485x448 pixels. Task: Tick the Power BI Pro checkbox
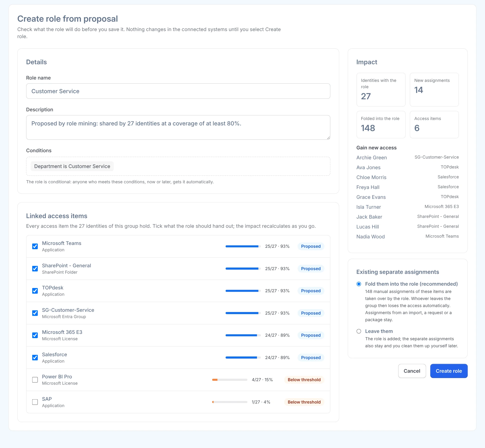[35, 380]
